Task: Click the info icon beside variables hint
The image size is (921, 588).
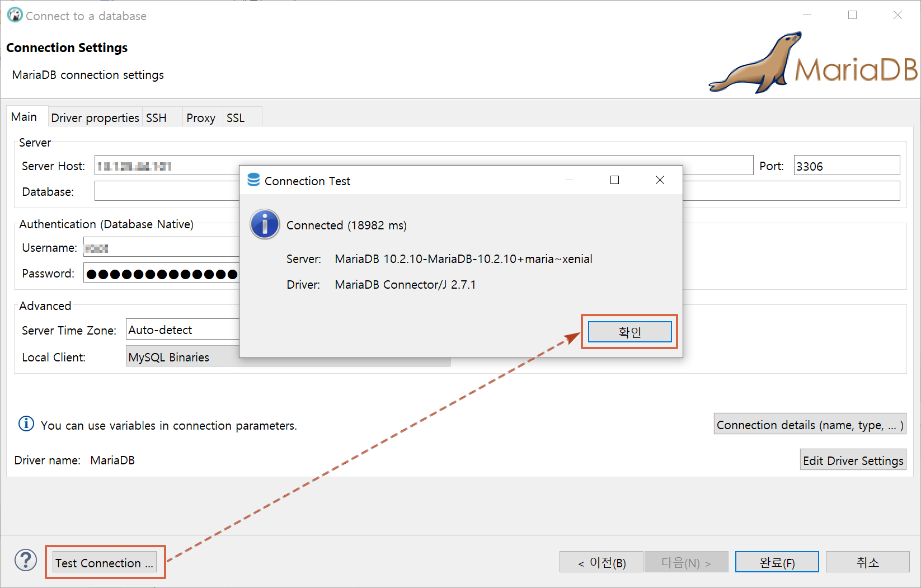Action: click(x=26, y=424)
